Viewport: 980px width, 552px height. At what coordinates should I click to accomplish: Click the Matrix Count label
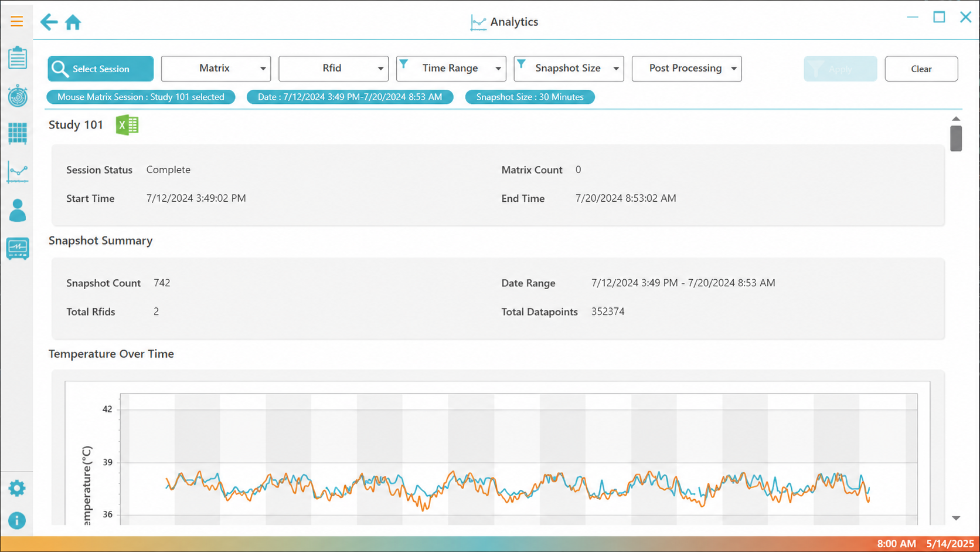click(x=532, y=170)
